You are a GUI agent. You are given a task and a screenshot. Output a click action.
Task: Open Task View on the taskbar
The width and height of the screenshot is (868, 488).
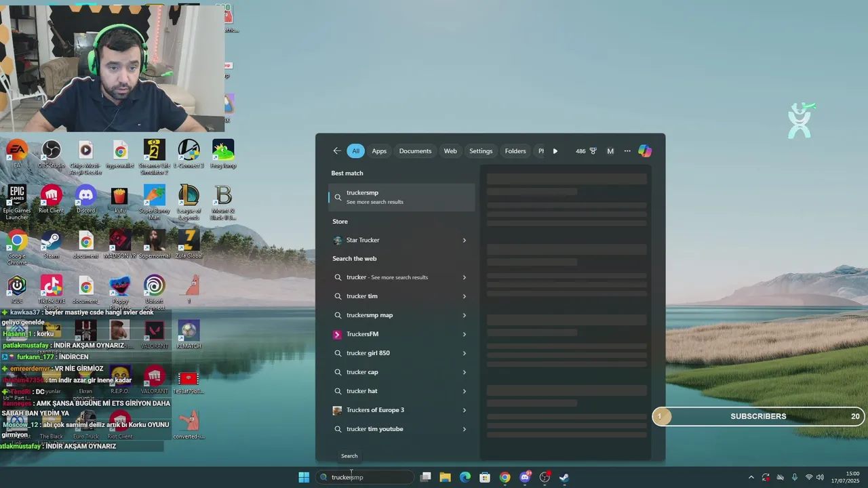(426, 477)
